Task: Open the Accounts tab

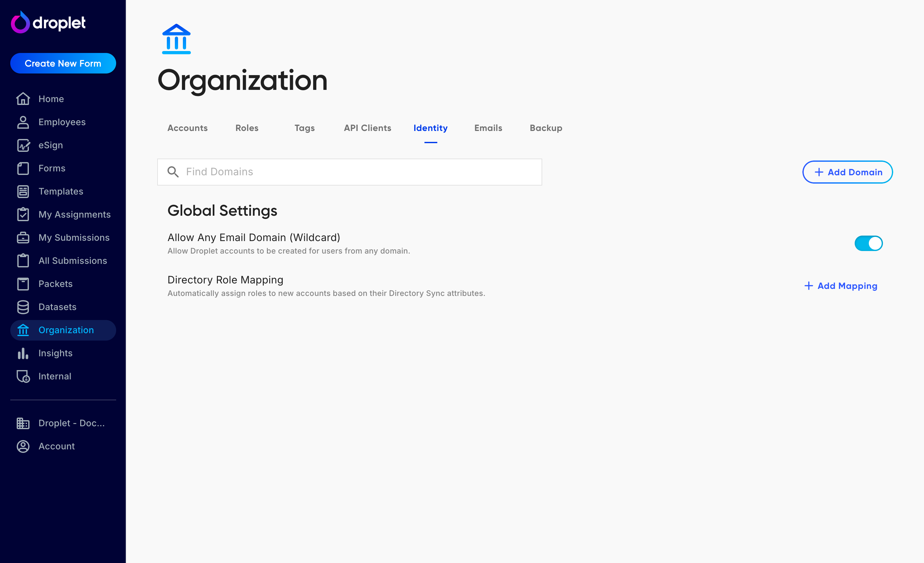Action: click(x=187, y=128)
